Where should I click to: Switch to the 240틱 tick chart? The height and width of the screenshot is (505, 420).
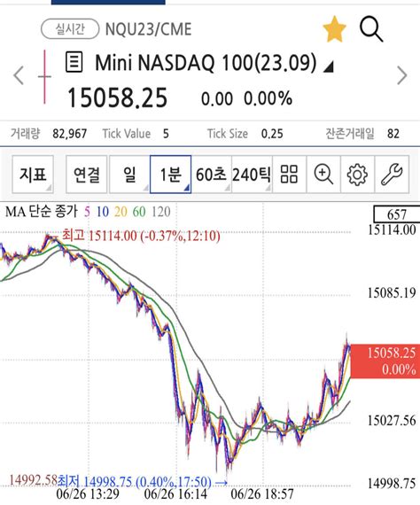tap(252, 175)
